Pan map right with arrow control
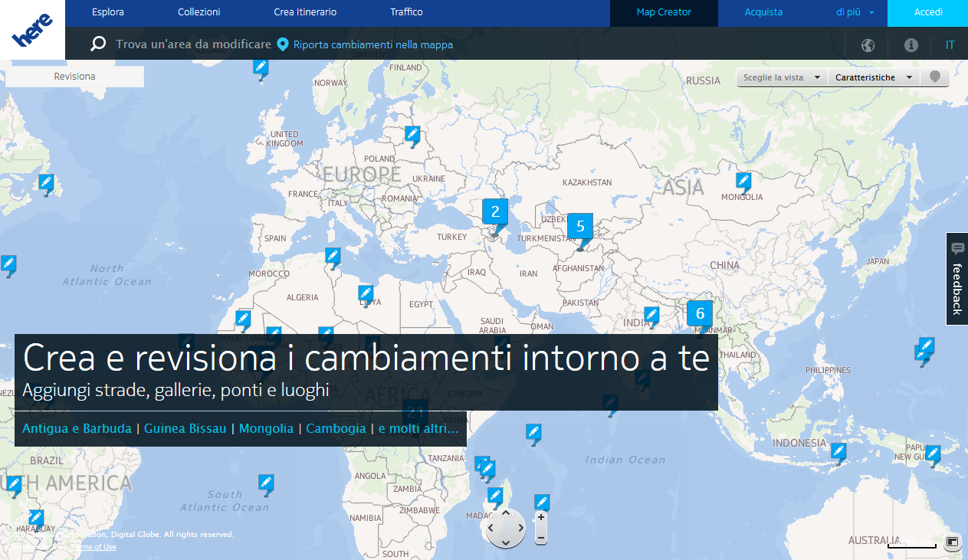 [520, 528]
